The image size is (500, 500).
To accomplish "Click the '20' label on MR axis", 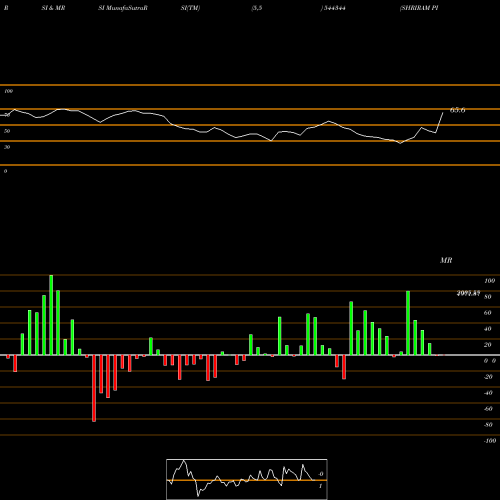I will 488,345.
